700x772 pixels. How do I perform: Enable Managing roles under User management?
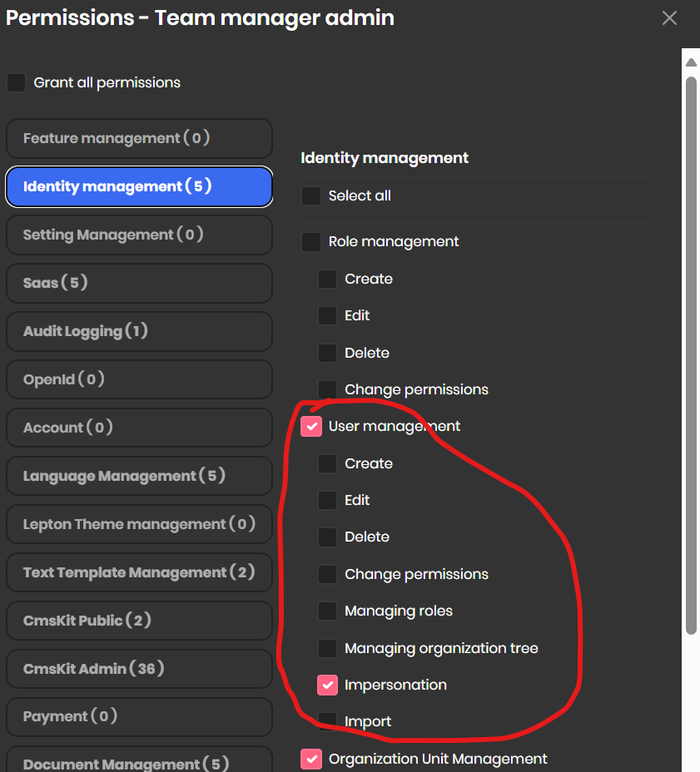(328, 611)
